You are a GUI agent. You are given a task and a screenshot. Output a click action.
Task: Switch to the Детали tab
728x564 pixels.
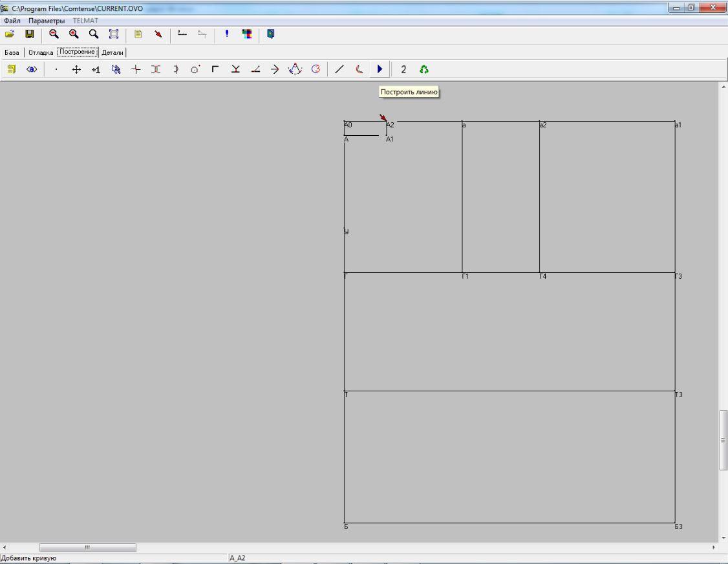click(112, 52)
